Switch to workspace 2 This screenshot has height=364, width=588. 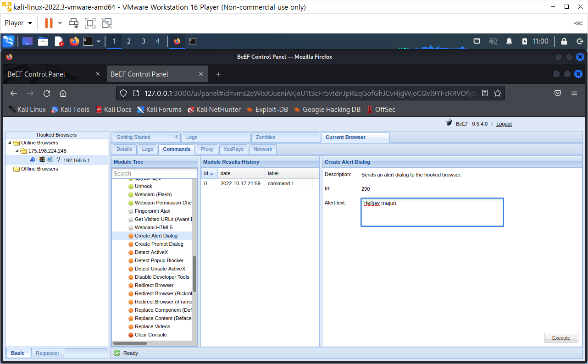(x=129, y=41)
